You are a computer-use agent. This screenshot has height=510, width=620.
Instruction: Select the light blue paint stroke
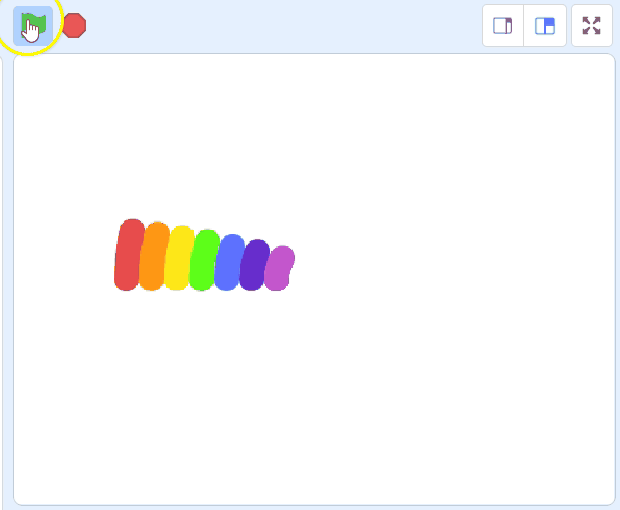228,263
